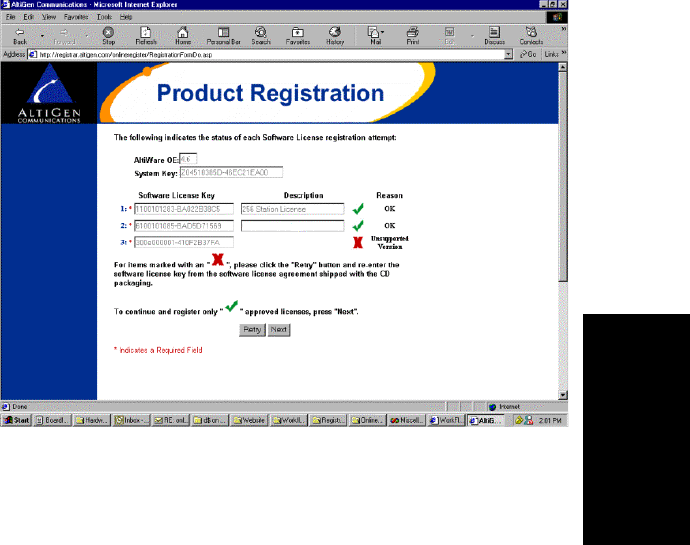
Task: Click the red X in row 3
Action: [358, 242]
